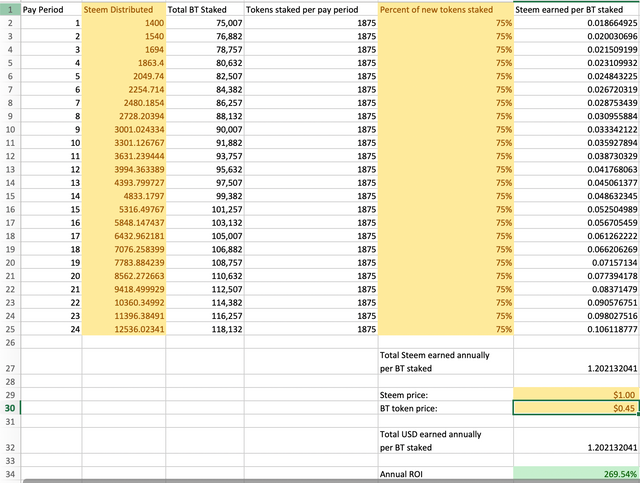Click the cell with value 1694
This screenshot has height=483, width=640.
[124, 50]
